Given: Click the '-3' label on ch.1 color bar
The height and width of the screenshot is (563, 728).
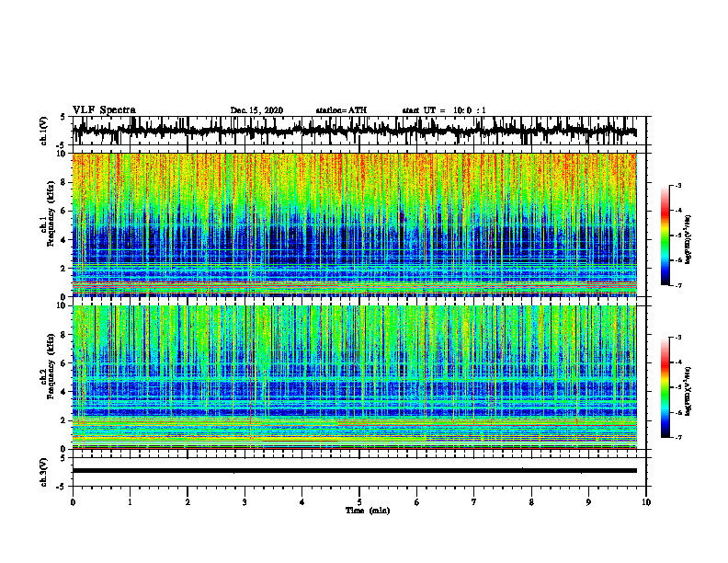Looking at the screenshot, I should tap(677, 185).
